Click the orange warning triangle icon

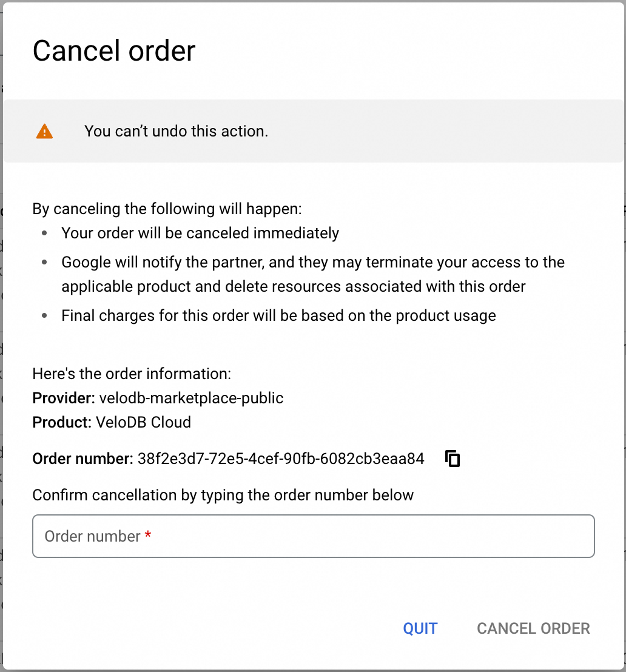click(44, 131)
